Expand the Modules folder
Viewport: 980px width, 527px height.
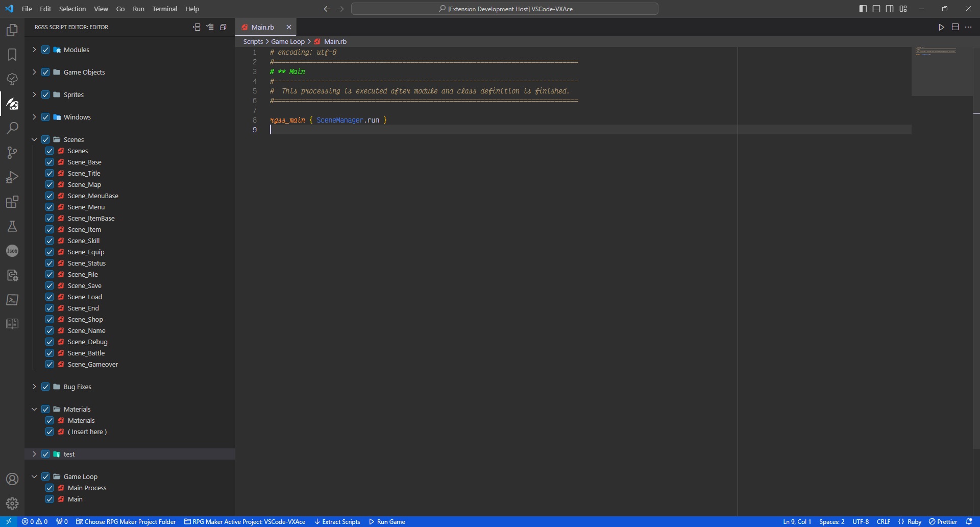click(34, 50)
